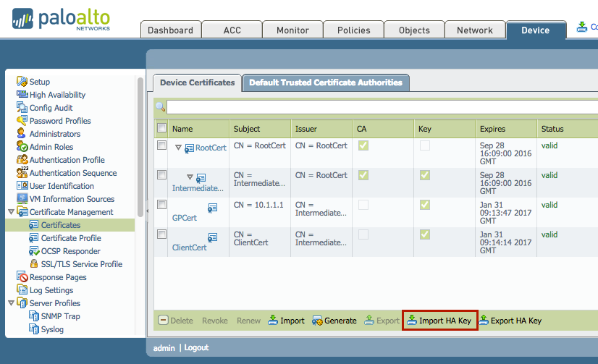Go to the Objects tab
Viewport: 598px width, 364px height.
pos(414,30)
